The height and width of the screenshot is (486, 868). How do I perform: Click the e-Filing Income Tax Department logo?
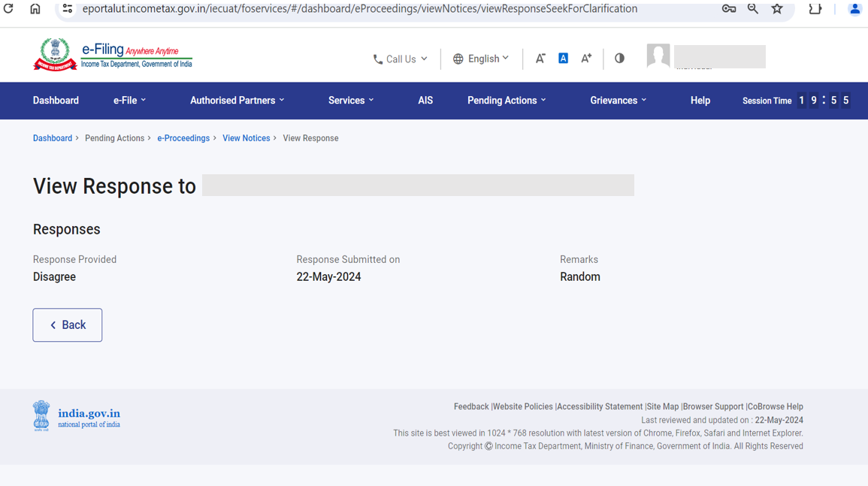pos(113,56)
